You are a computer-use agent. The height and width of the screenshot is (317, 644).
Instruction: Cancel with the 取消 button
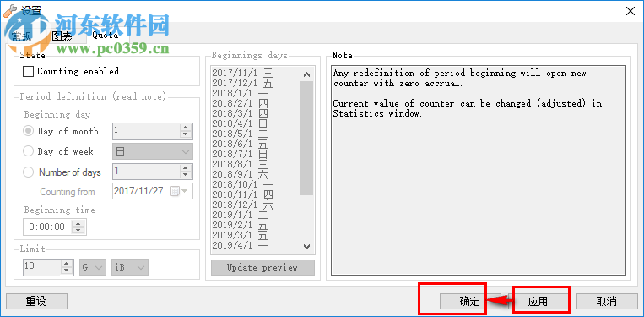(x=607, y=302)
